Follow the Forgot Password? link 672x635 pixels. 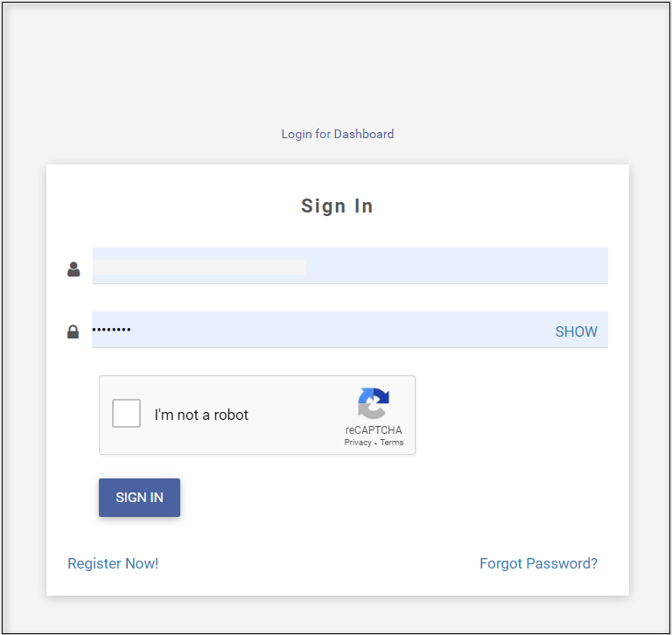(x=538, y=563)
